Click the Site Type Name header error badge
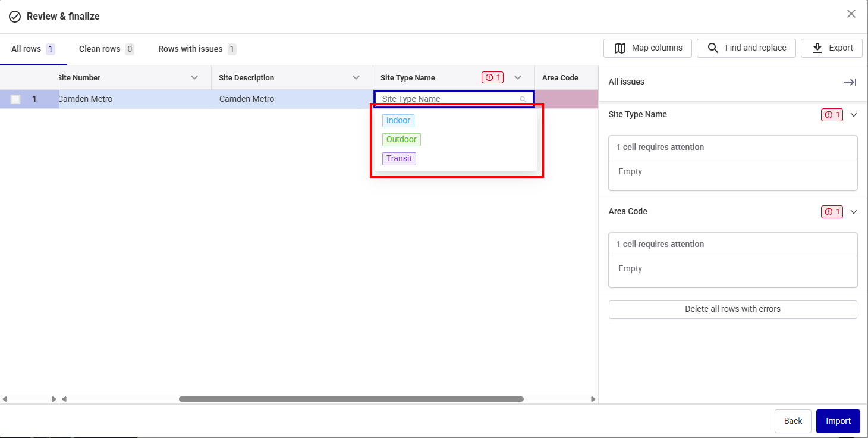868x438 pixels. (493, 77)
